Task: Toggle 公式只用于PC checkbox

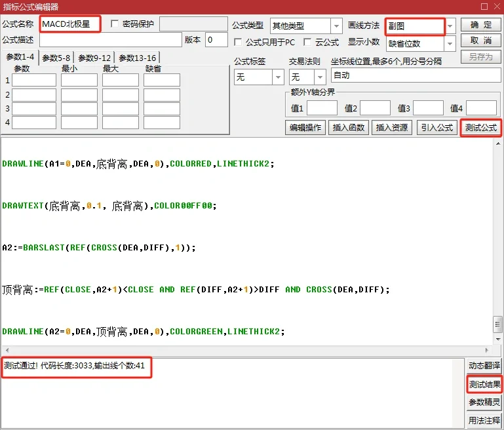Action: point(238,42)
